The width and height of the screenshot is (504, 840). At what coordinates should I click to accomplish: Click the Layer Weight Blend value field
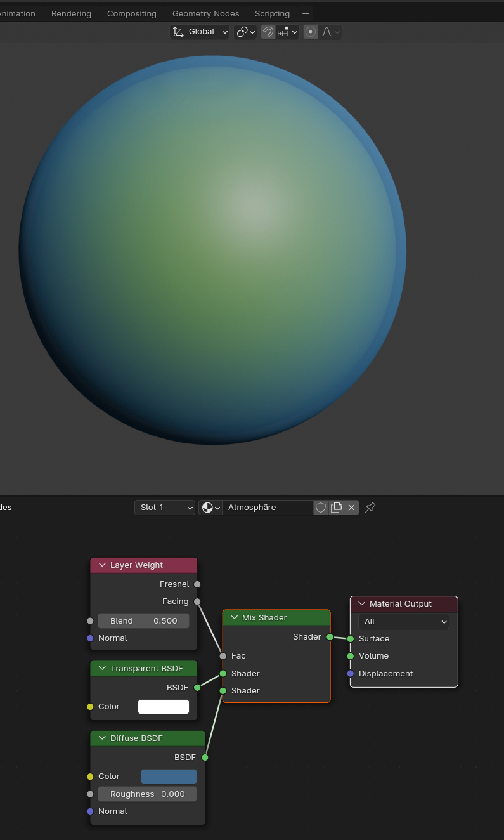pos(143,621)
